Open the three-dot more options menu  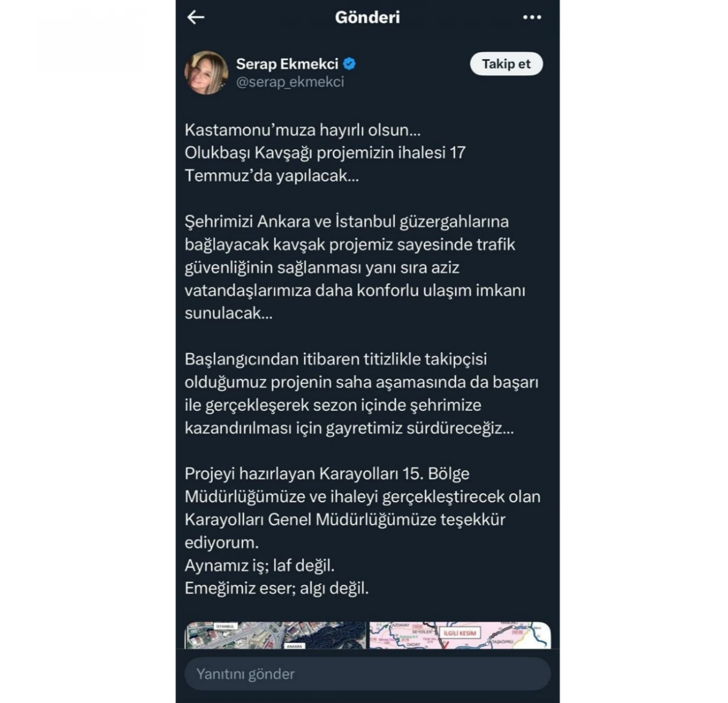532,18
